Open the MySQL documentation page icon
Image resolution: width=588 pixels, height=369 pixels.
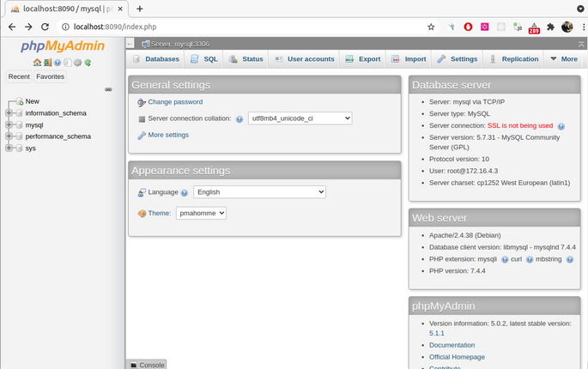pos(68,63)
